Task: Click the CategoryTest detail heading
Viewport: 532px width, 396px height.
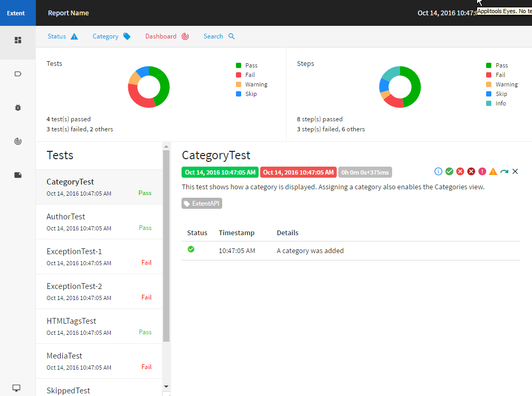Action: click(x=216, y=155)
